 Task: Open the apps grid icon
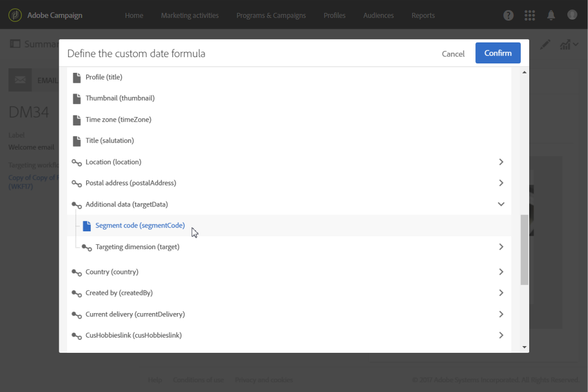[x=530, y=15]
